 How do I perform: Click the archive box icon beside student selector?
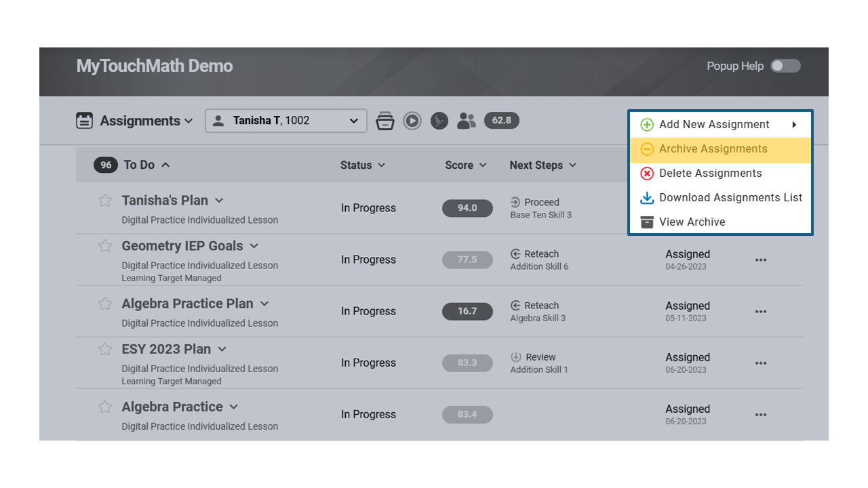(x=385, y=121)
